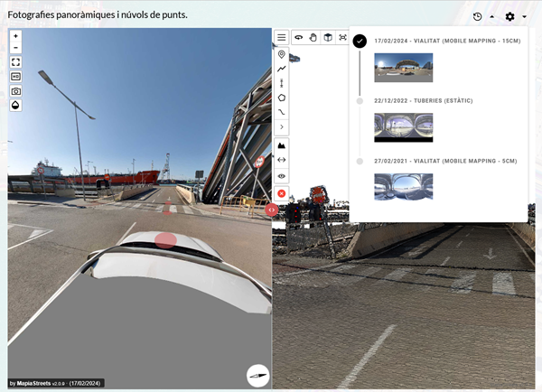Click the red clear measurements button

282,193
